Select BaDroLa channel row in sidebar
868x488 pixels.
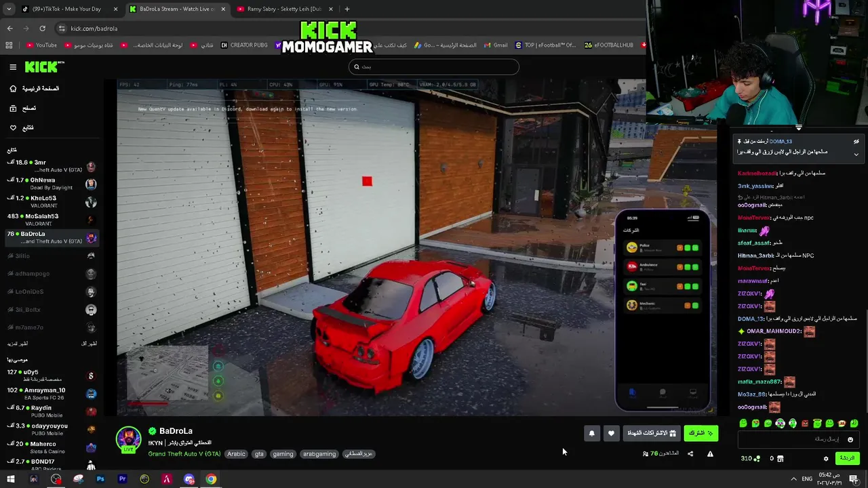click(52, 237)
